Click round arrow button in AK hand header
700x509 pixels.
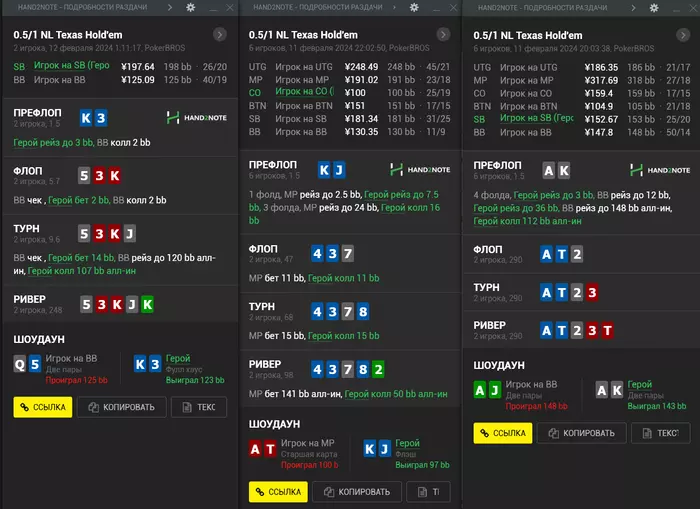[683, 35]
